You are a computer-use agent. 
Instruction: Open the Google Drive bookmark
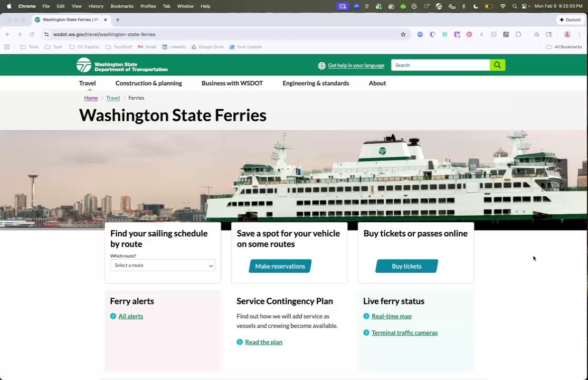pyautogui.click(x=207, y=47)
